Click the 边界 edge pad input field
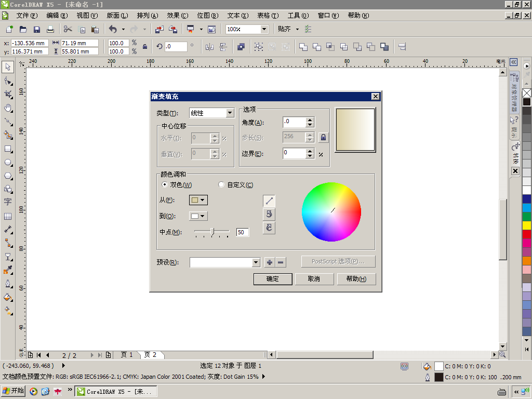The width and height of the screenshot is (532, 399). point(294,153)
